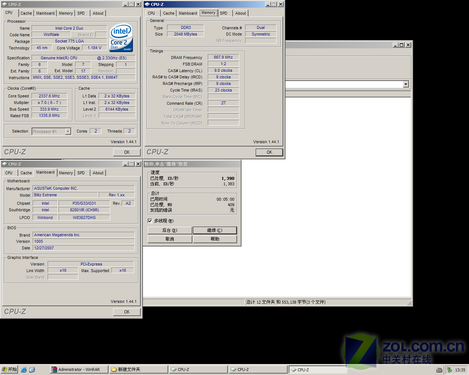Image resolution: width=469 pixels, height=375 pixels.
Task: Click the LPCIO value "W83627DHG"
Action: coord(84,217)
